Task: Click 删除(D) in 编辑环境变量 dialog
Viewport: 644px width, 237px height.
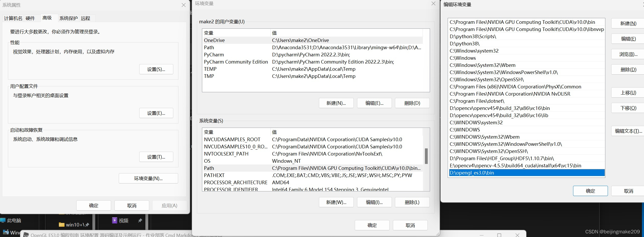Action: [x=628, y=69]
